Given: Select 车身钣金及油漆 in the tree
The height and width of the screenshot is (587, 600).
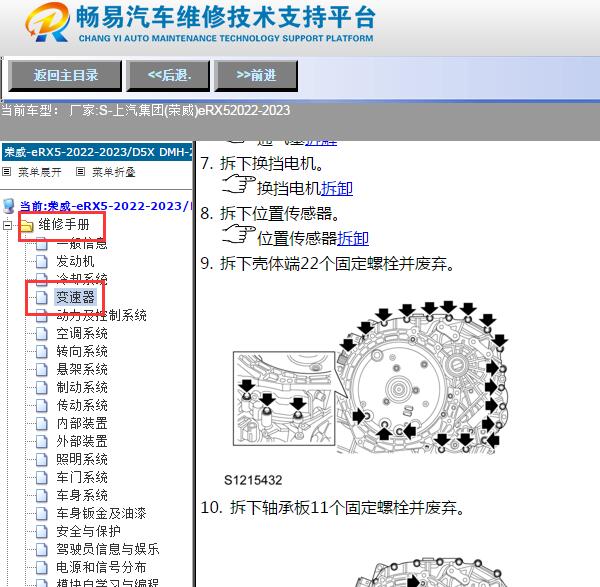Looking at the screenshot, I should [101, 513].
